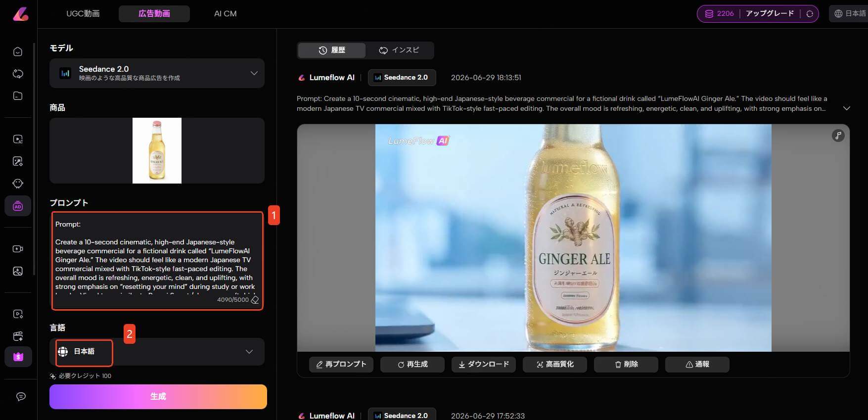868x420 pixels.
Task: Open the folder icon in sidebar
Action: click(18, 95)
